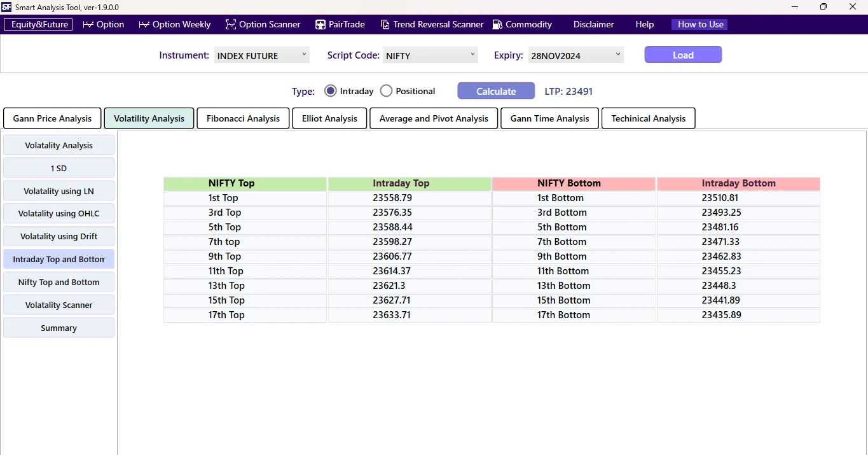The height and width of the screenshot is (455, 868).
Task: Open PairTrade using its icon
Action: click(x=319, y=24)
